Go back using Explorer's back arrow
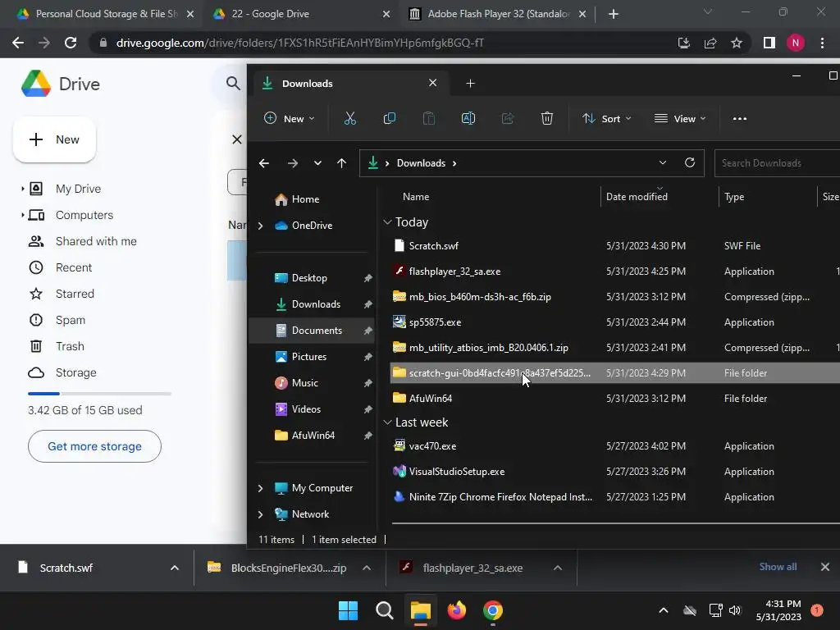Viewport: 840px width, 630px height. coord(264,163)
